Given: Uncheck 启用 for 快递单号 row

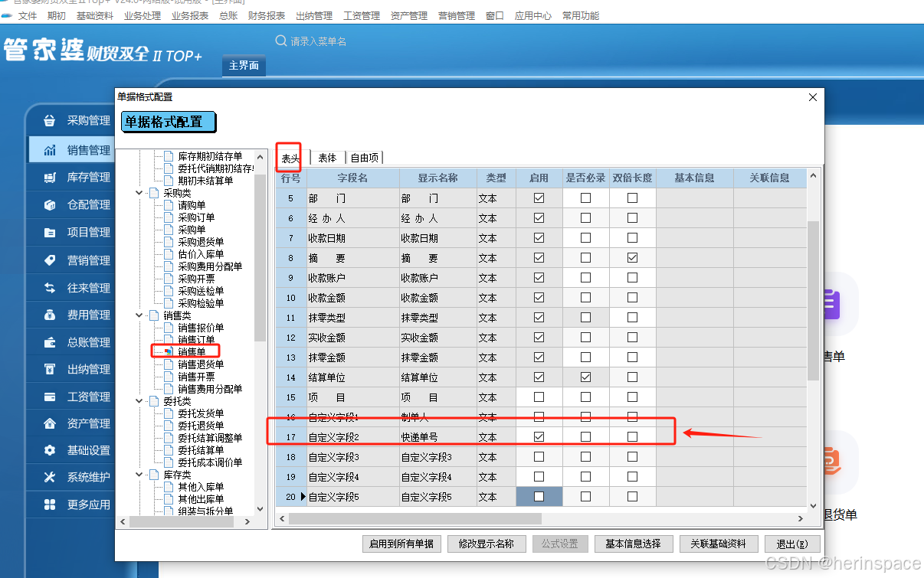Looking at the screenshot, I should pos(539,436).
